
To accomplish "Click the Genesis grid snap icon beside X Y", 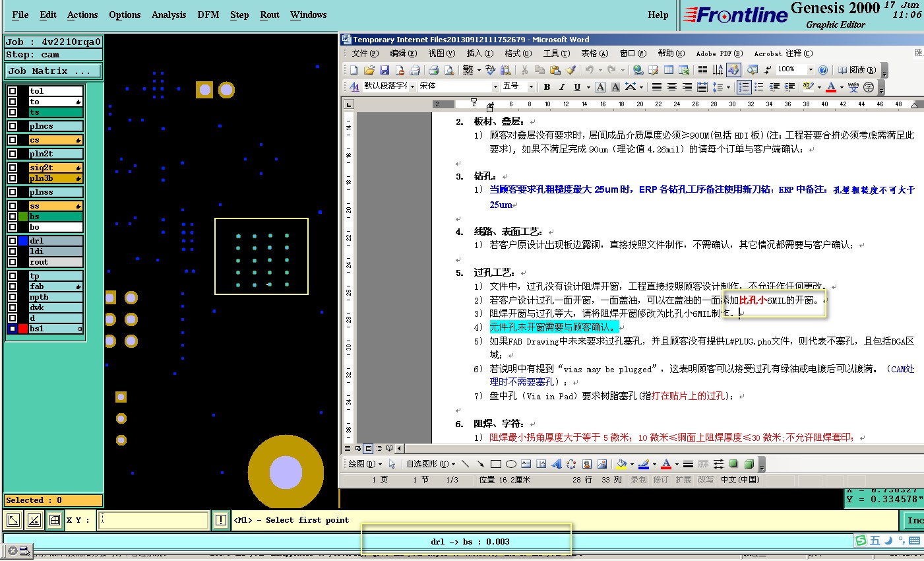I will [55, 520].
